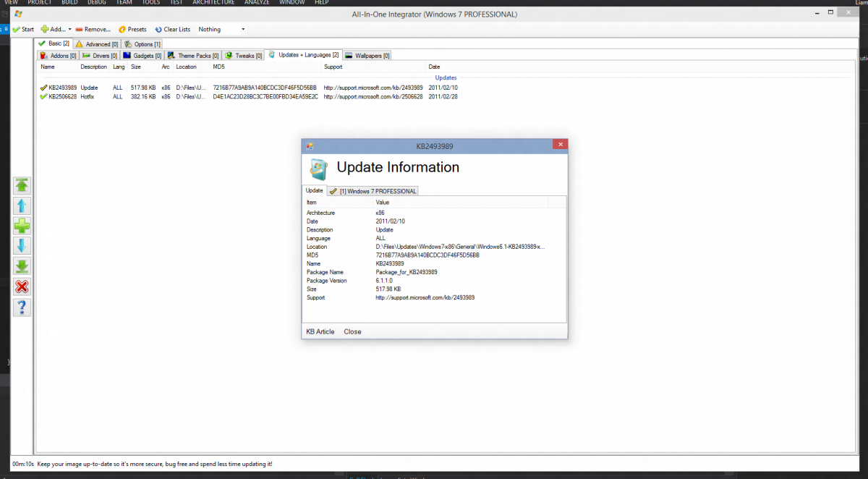Move selected item up with blue arrow
868x479 pixels.
[x=22, y=205]
